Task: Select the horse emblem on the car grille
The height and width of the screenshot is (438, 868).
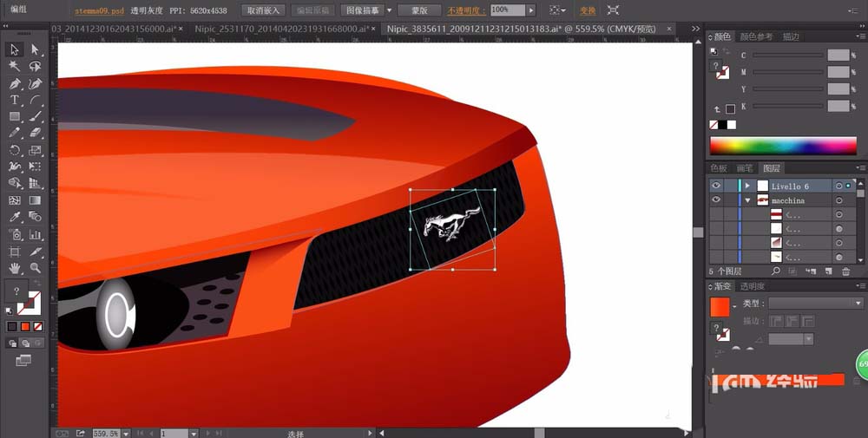Action: coord(451,225)
